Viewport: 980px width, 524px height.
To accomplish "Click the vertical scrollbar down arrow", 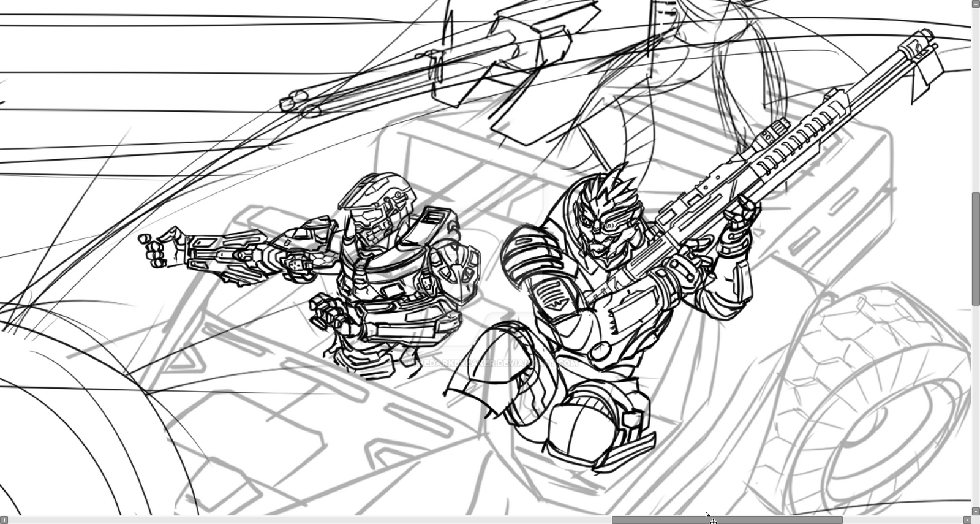I will (x=976, y=511).
